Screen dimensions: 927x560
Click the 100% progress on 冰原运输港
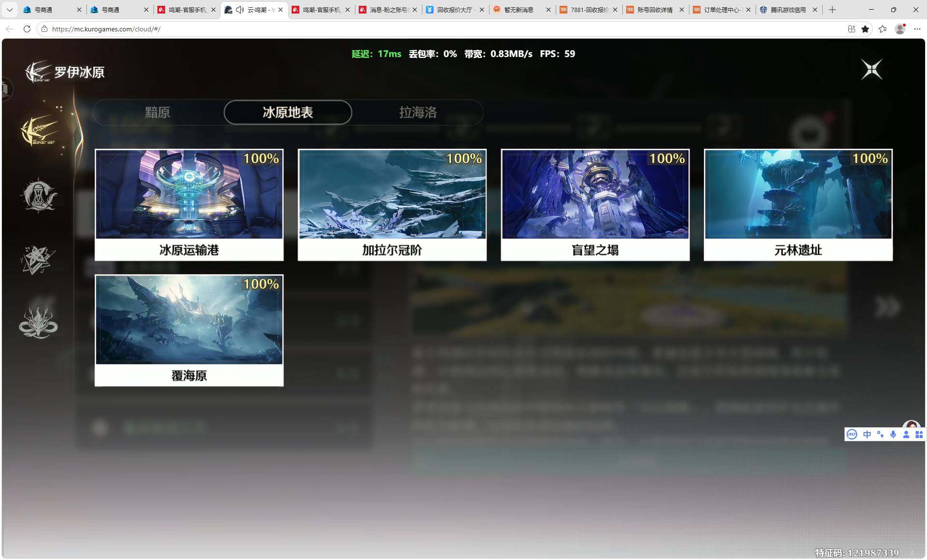[261, 158]
